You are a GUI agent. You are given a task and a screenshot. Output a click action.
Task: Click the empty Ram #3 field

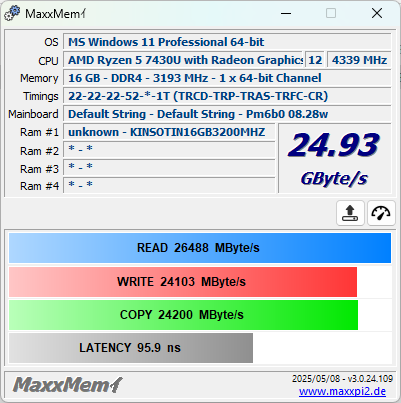coord(169,168)
